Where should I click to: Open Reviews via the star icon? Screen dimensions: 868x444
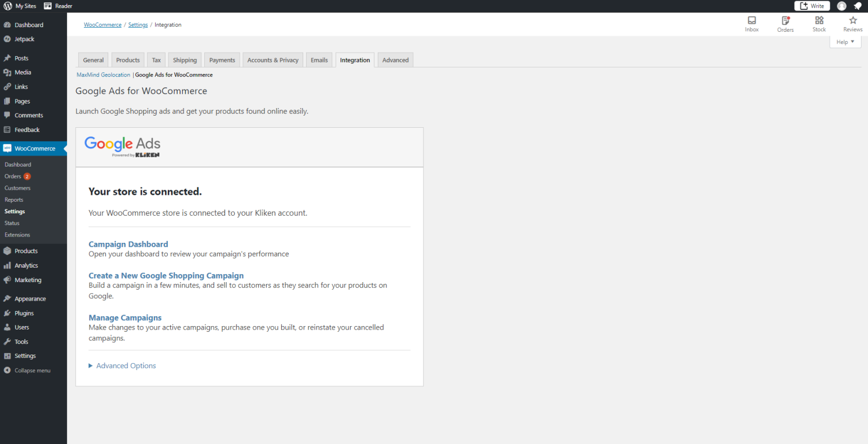852,24
